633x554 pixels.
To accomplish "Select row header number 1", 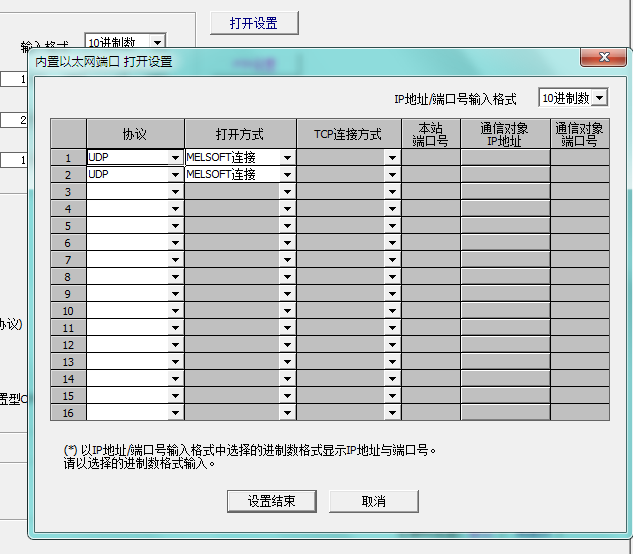I will coord(68,158).
